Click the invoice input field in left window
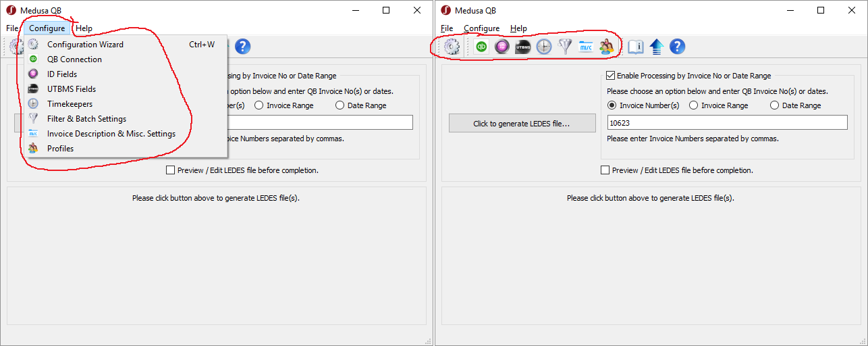 point(319,122)
